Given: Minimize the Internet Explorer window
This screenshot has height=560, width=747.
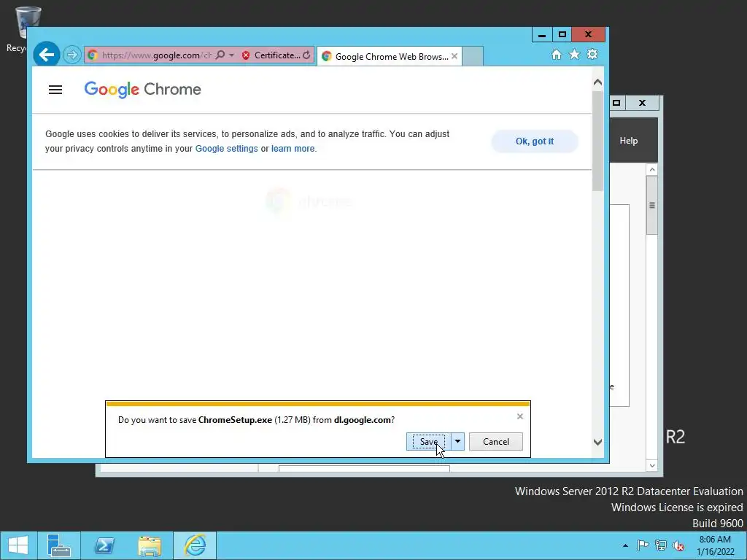Looking at the screenshot, I should (542, 35).
